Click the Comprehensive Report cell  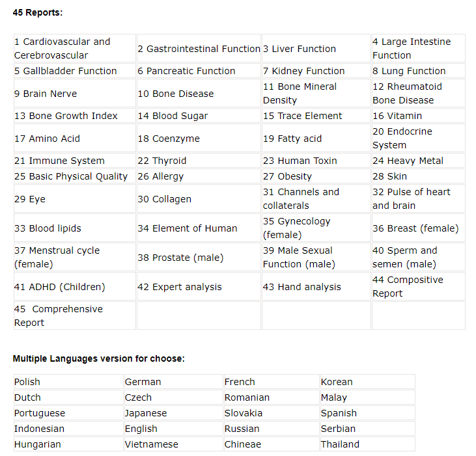click(75, 316)
